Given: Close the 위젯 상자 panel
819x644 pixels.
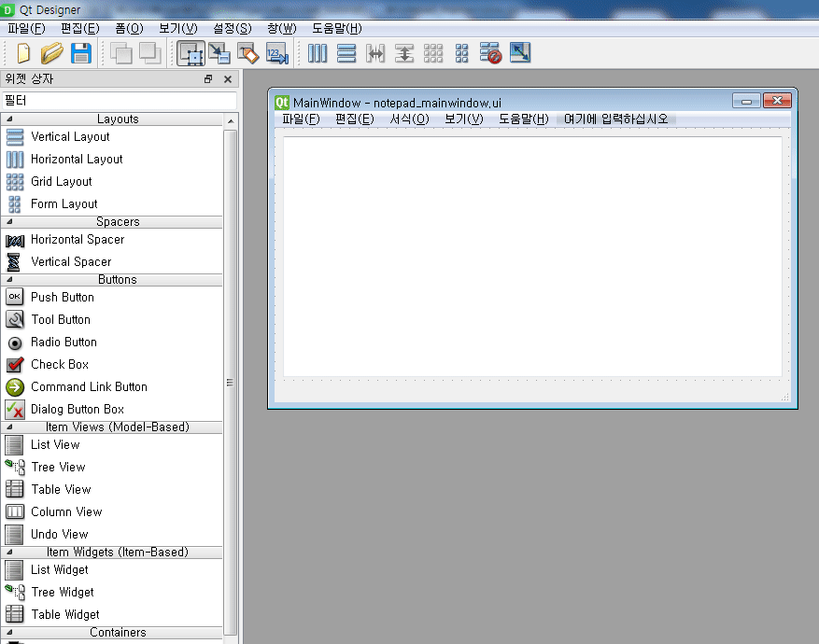Looking at the screenshot, I should tap(228, 78).
